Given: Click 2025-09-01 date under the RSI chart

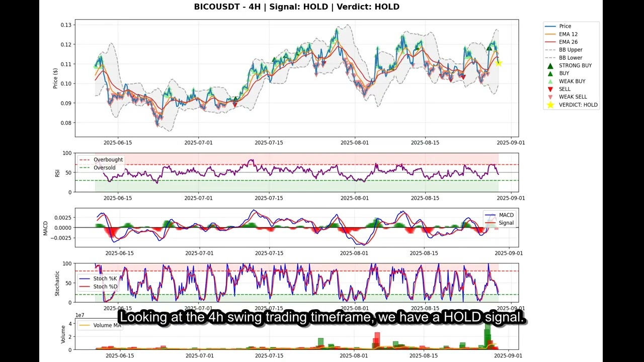Looking at the screenshot, I should click(x=510, y=198).
